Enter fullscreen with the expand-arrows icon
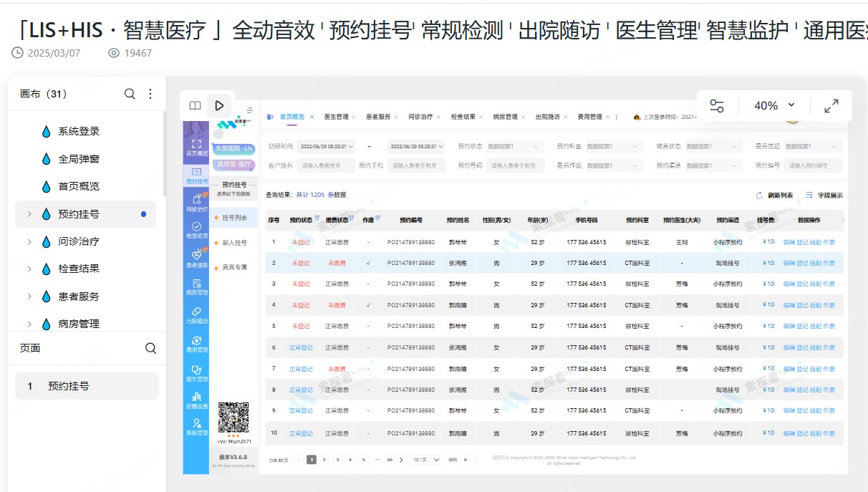This screenshot has width=868, height=492. click(831, 106)
